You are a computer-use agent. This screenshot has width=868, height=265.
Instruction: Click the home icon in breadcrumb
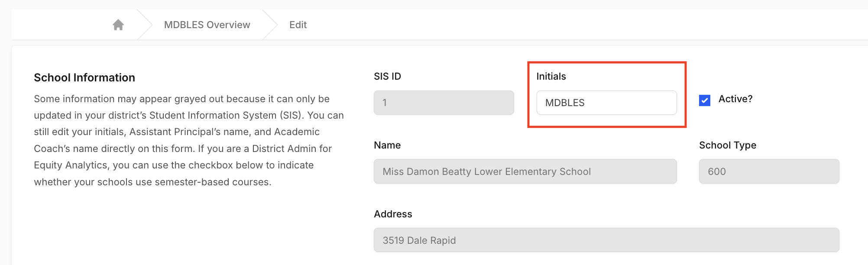pos(118,25)
